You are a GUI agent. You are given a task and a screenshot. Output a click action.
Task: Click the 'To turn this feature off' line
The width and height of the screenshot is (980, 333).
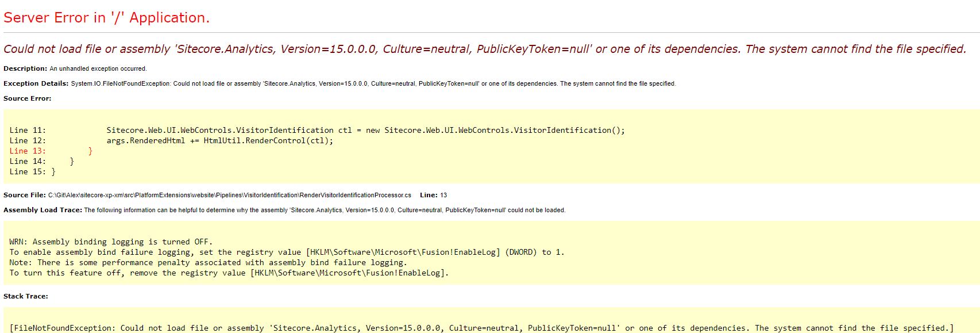click(229, 273)
